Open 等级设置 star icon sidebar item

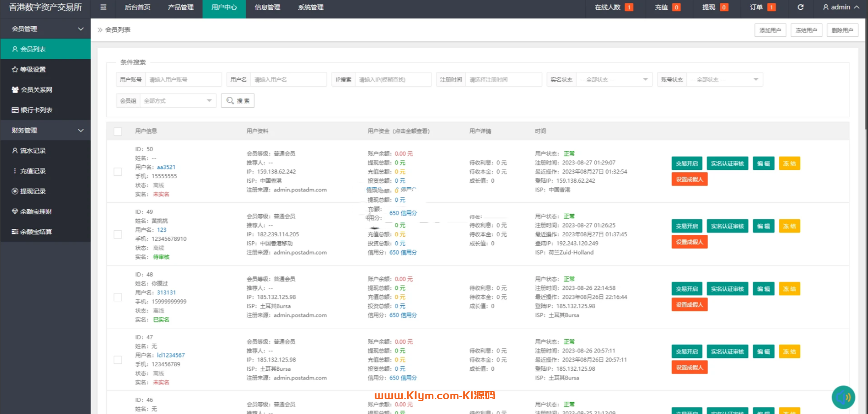(32, 69)
